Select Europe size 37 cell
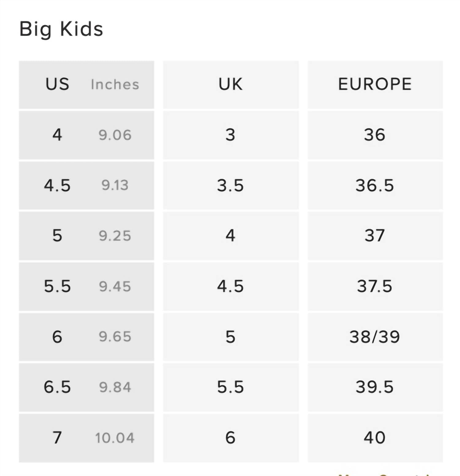The image size is (460, 476). tap(375, 236)
